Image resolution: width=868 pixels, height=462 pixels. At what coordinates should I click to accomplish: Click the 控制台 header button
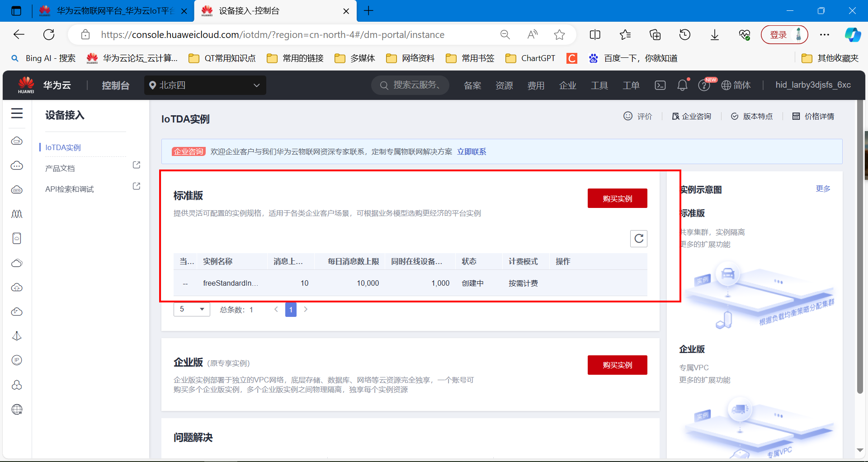coord(115,85)
